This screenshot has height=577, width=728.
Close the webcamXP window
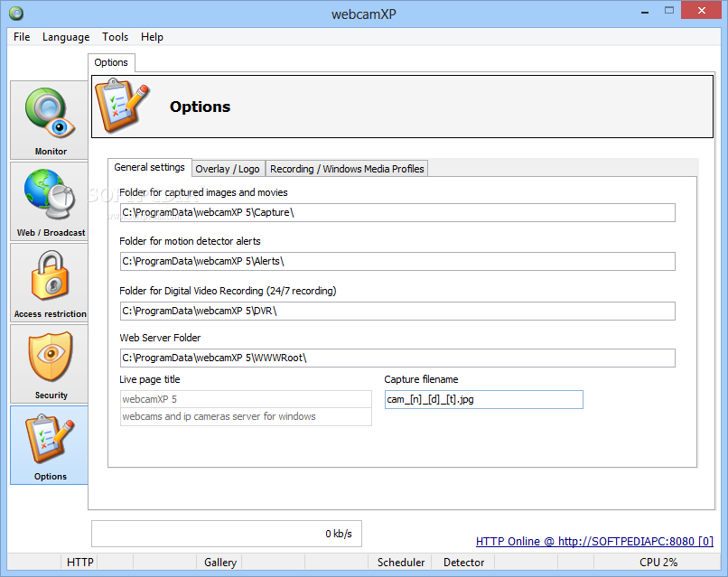(702, 10)
